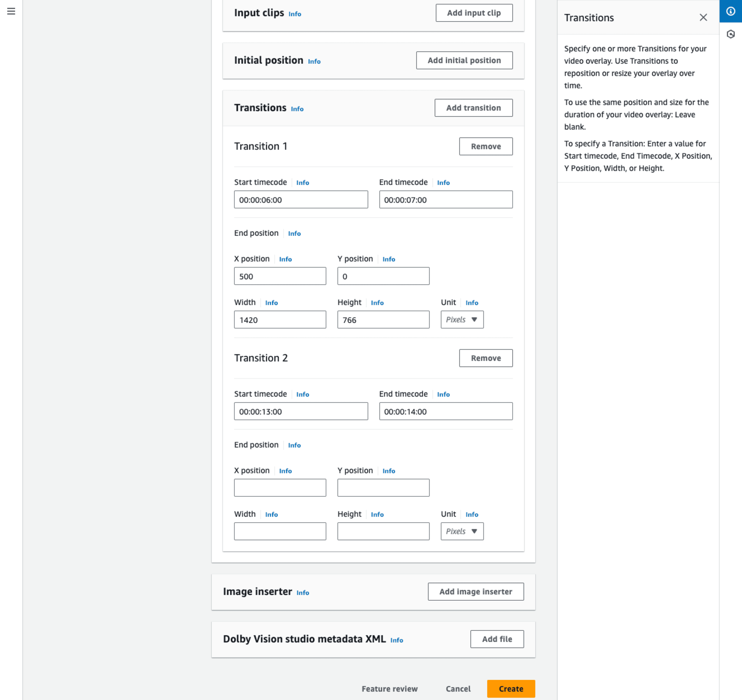Screen dimensions: 742x700
Task: Open Info link for Transition 1 Height
Action: (377, 303)
